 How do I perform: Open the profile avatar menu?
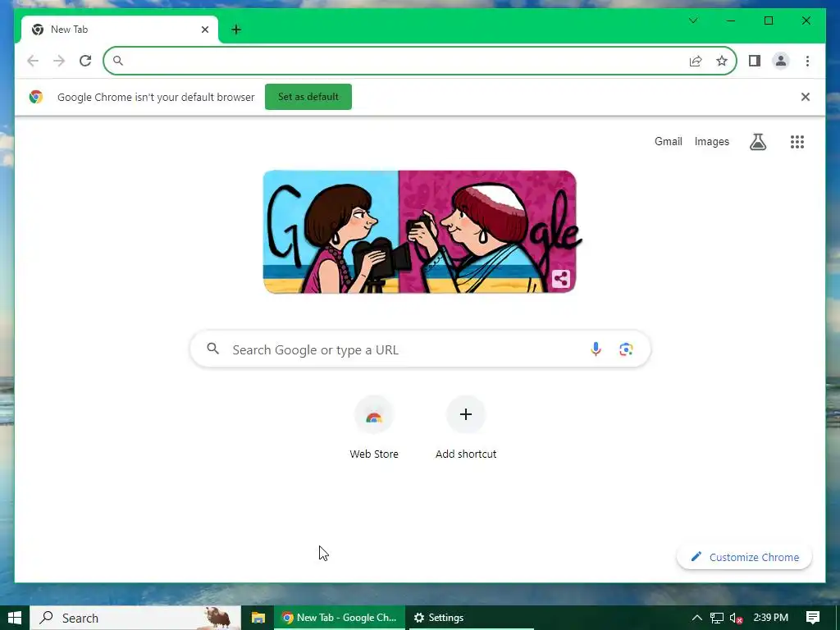coord(781,61)
